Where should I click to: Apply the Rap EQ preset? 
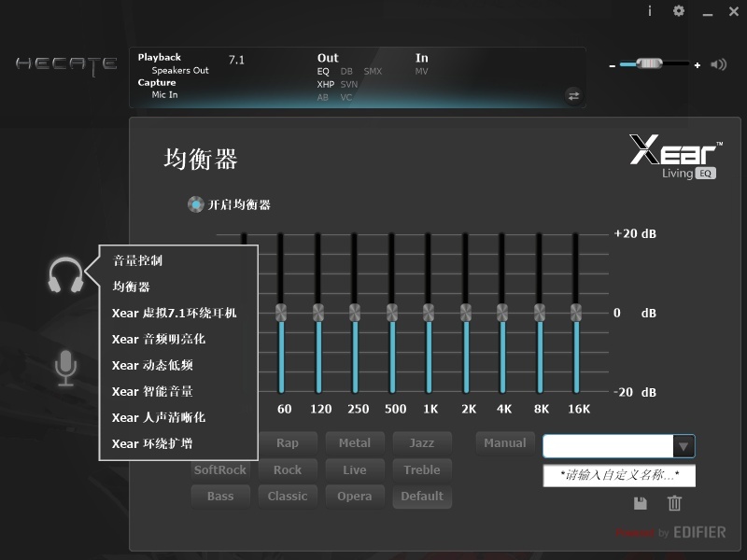pyautogui.click(x=288, y=443)
